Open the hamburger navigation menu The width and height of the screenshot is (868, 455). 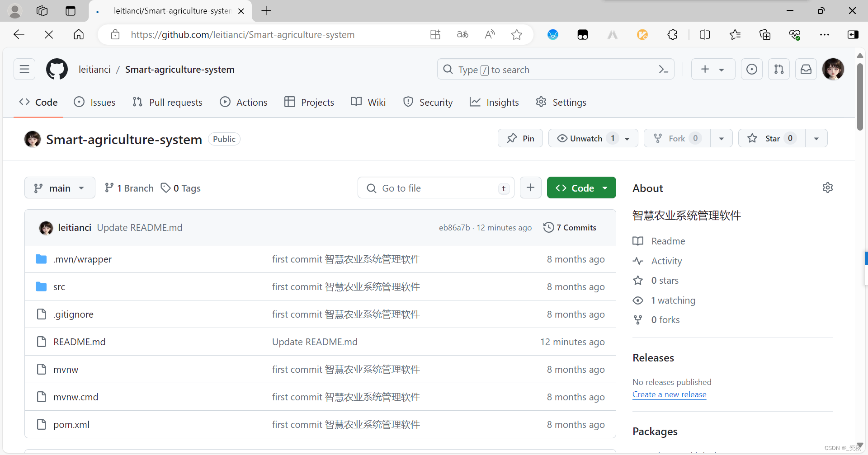click(24, 69)
